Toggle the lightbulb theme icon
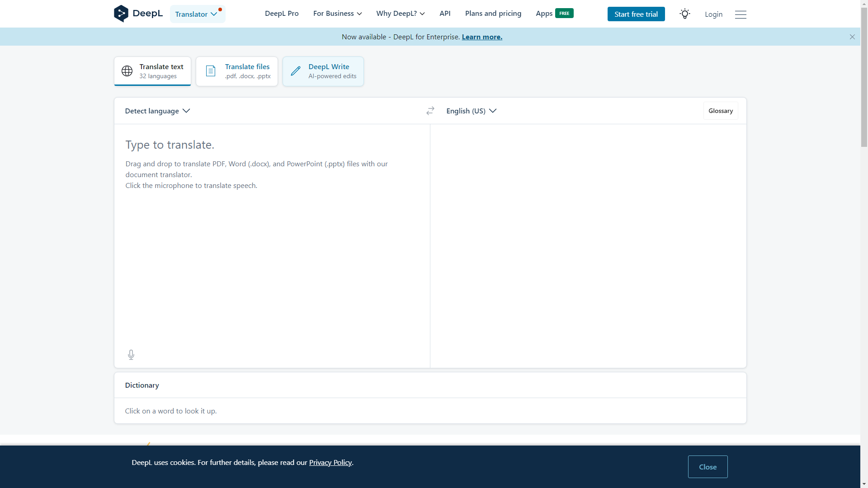Screen dimensions: 868x488 [684, 14]
